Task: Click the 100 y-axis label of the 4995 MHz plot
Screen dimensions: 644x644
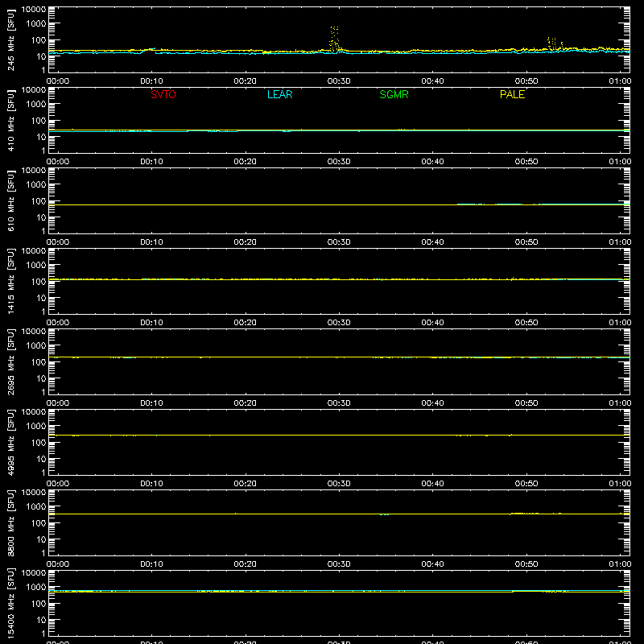Action: pos(39,443)
